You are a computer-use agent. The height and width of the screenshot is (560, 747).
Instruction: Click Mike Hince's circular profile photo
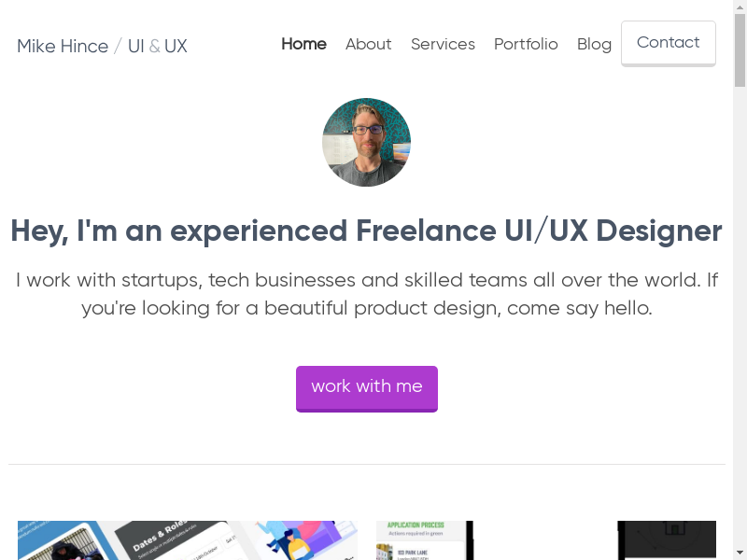(366, 143)
